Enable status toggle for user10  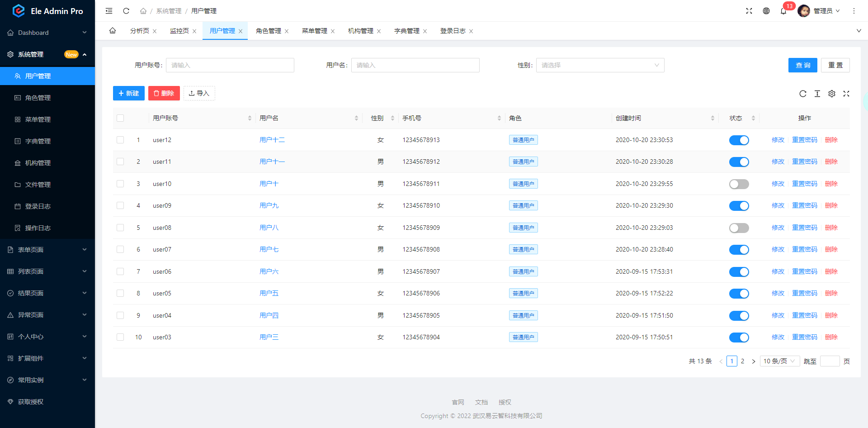click(739, 184)
